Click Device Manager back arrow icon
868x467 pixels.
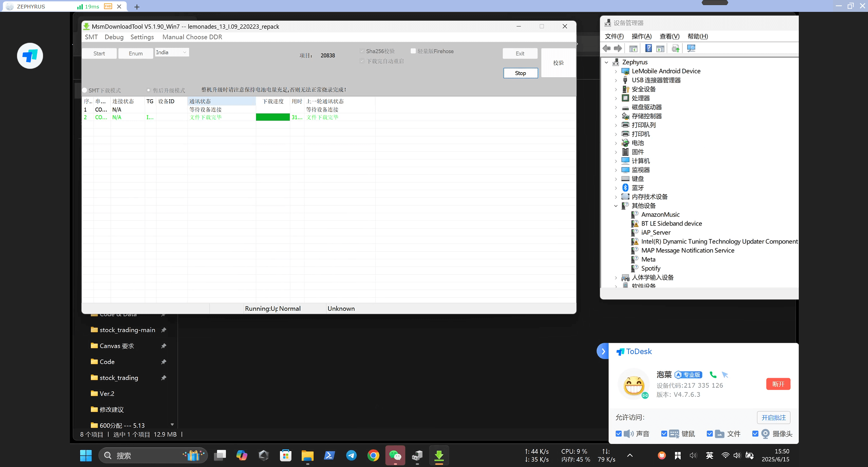pyautogui.click(x=606, y=48)
